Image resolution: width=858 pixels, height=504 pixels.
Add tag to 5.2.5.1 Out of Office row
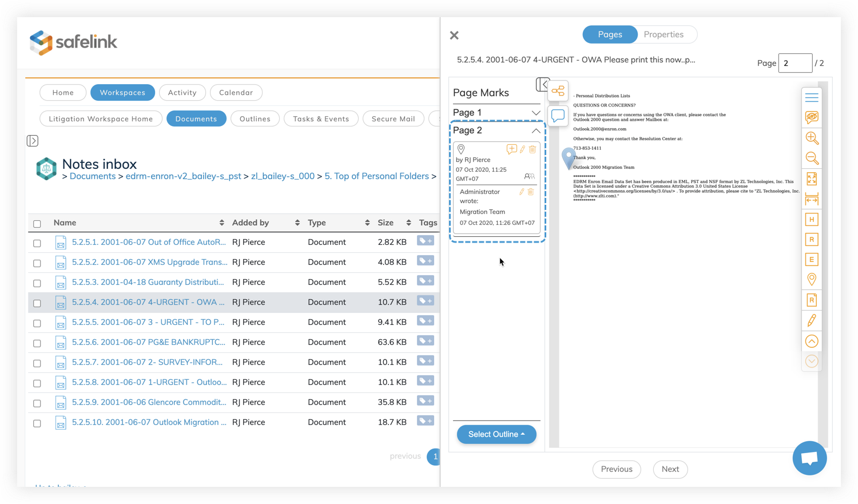pyautogui.click(x=425, y=241)
